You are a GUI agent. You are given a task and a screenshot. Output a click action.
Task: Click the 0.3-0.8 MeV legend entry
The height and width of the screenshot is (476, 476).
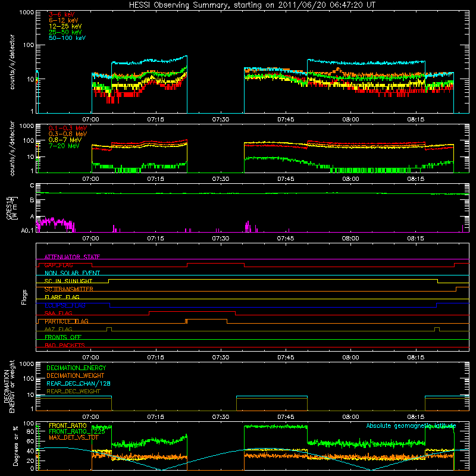coord(68,134)
